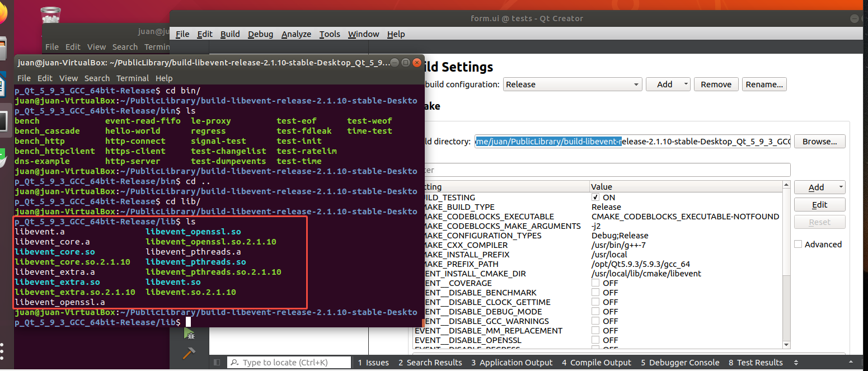Click the Rename... button
Screen dimensions: 868x371
coord(764,84)
